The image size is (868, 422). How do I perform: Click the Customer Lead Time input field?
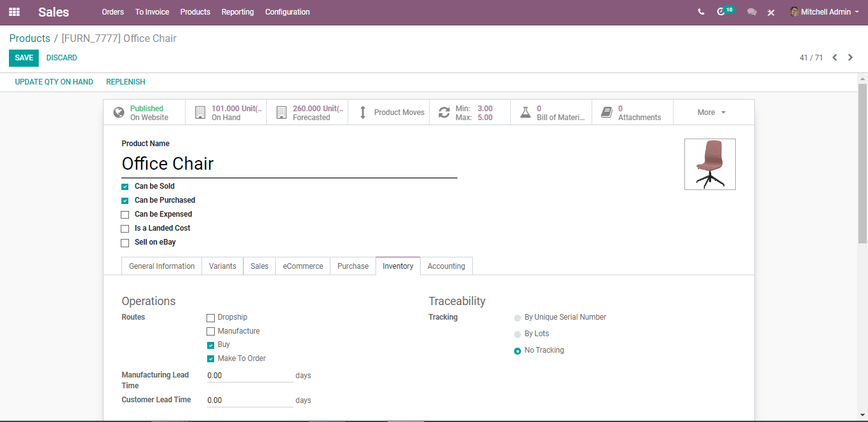pos(250,400)
